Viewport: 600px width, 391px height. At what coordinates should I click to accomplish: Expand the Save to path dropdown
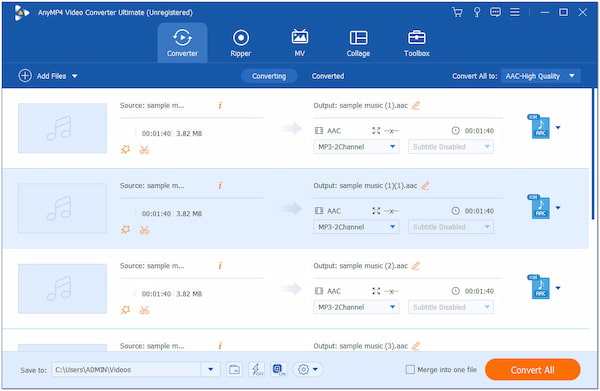click(x=211, y=370)
